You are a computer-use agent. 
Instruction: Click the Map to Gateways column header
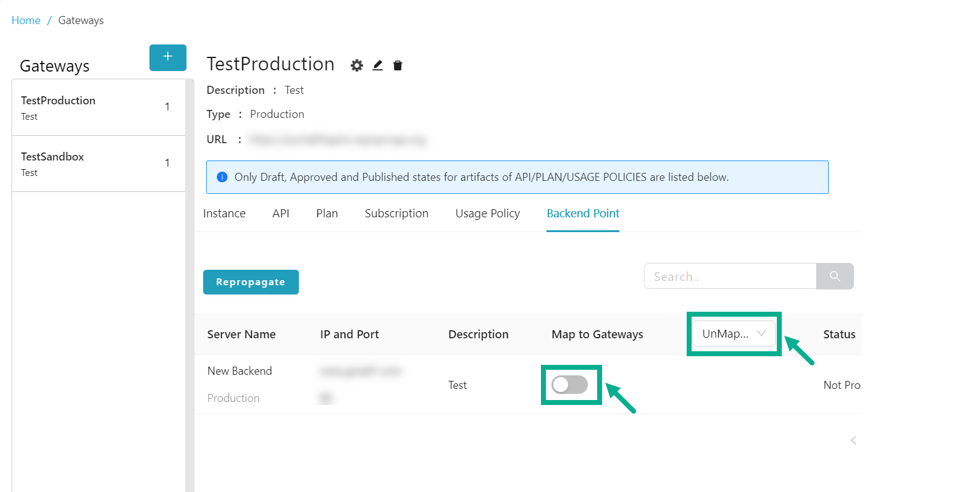pos(597,335)
